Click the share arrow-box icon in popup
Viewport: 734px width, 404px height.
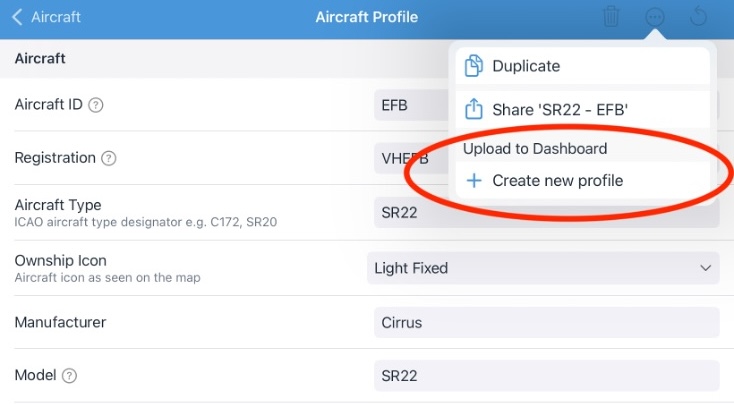click(474, 108)
